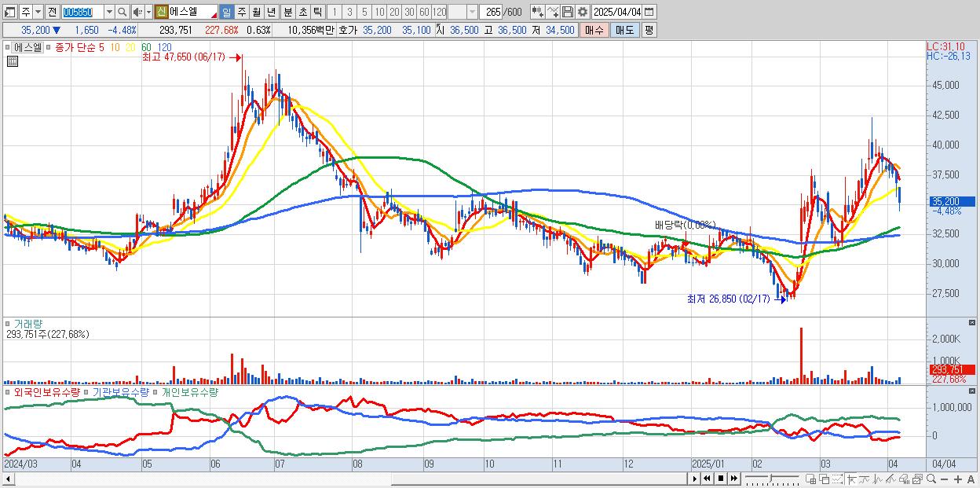Click the plus zoom-in icon
Screen dimensions: 980x488
click(958, 479)
